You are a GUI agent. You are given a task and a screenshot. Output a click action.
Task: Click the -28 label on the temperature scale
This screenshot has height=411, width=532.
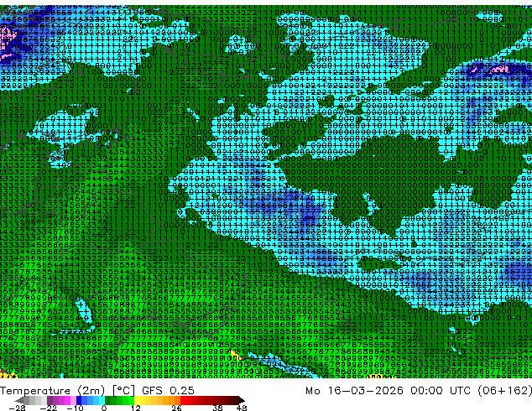click(x=18, y=408)
